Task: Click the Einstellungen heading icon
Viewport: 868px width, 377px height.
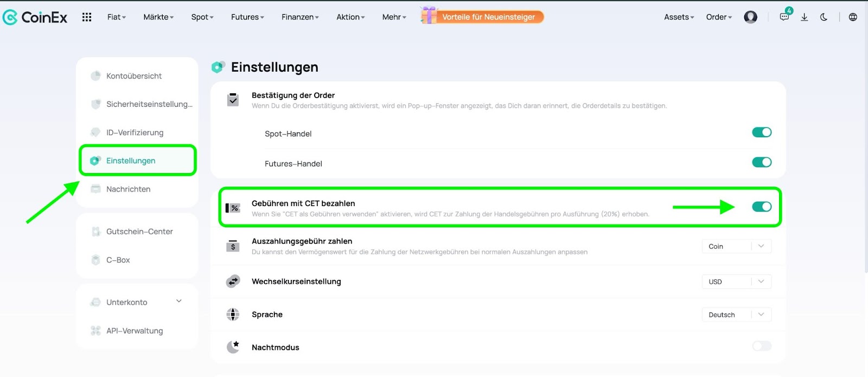Action: [218, 67]
